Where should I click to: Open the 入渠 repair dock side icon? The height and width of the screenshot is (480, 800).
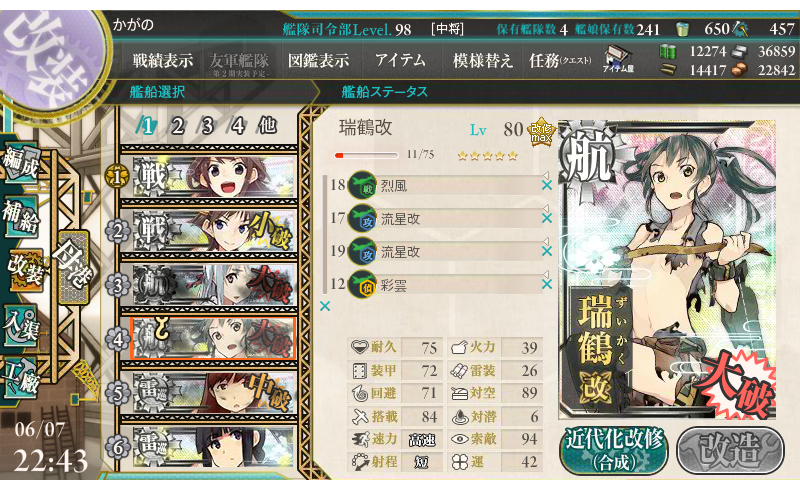pos(21,325)
